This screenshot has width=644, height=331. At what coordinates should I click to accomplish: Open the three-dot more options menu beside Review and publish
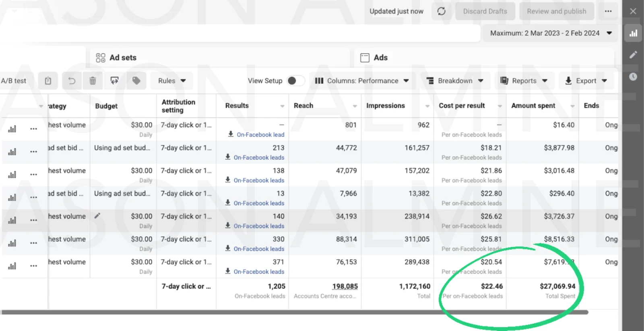pos(608,11)
